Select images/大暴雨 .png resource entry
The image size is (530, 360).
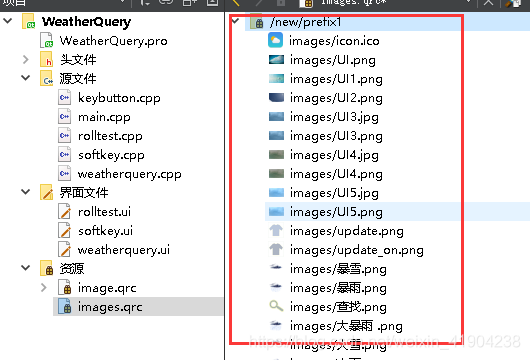click(346, 326)
